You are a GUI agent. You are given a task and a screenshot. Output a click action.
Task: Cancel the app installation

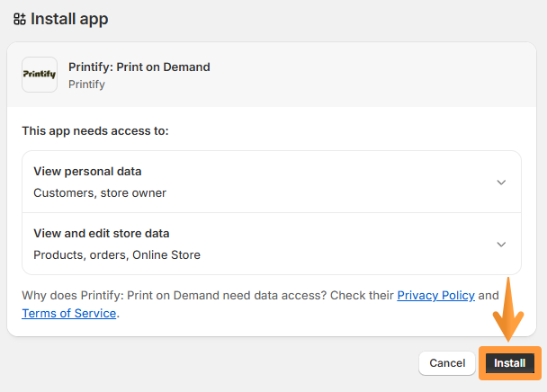447,363
